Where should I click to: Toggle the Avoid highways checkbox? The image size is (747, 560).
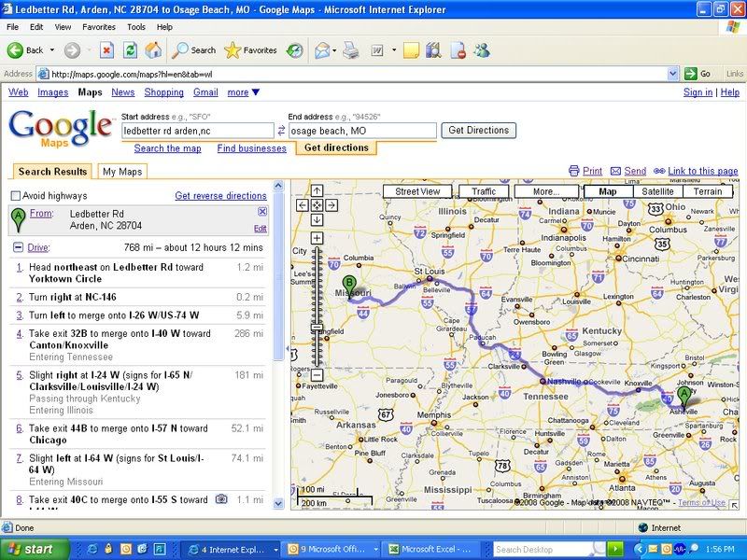pos(16,196)
